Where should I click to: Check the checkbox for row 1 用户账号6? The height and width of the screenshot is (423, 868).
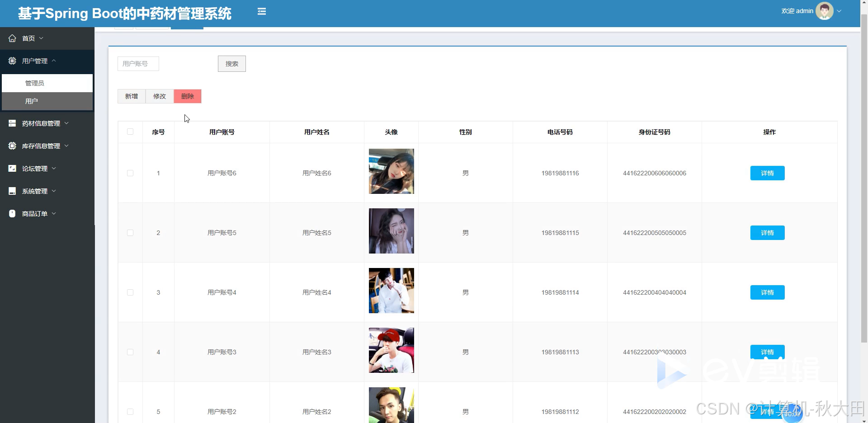(130, 173)
